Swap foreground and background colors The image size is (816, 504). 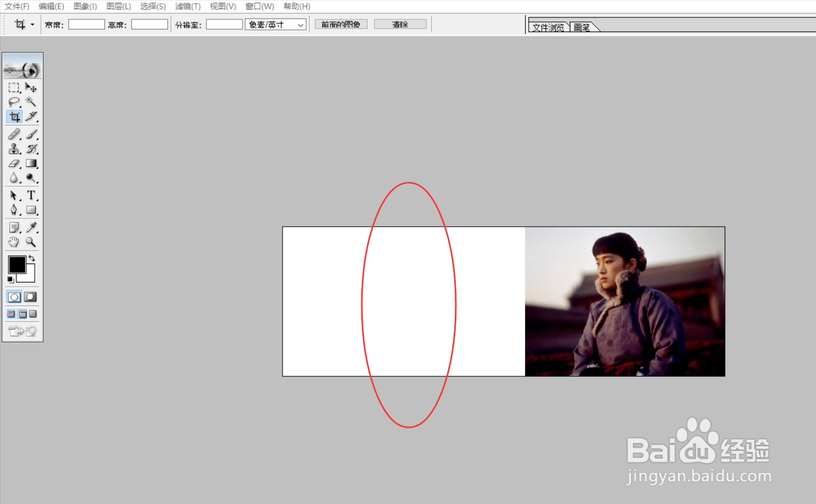pos(32,258)
